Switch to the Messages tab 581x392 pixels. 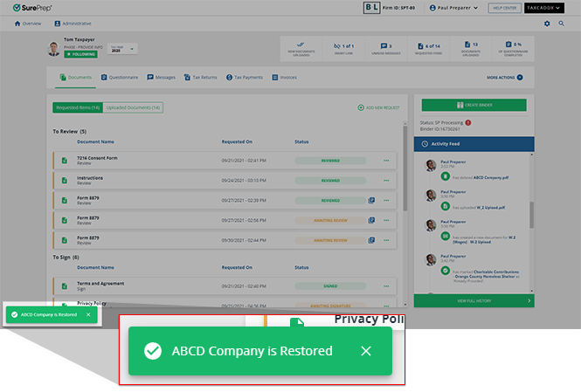click(x=161, y=78)
